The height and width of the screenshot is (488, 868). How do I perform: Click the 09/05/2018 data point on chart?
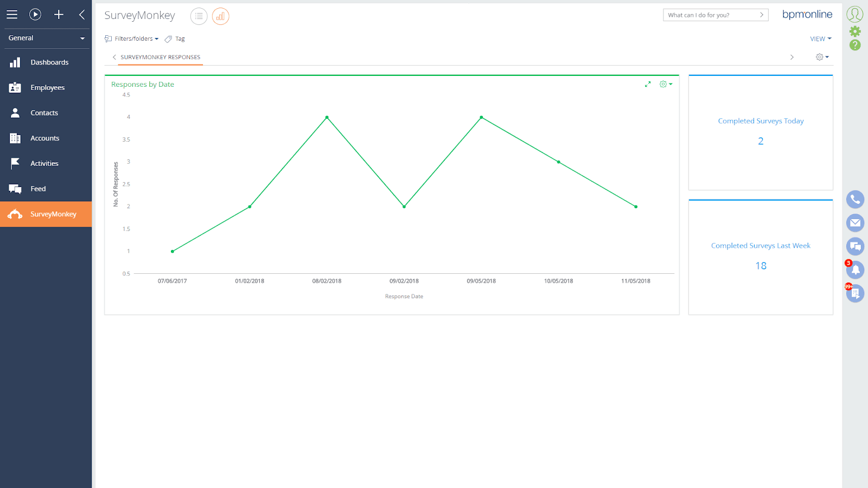point(481,117)
